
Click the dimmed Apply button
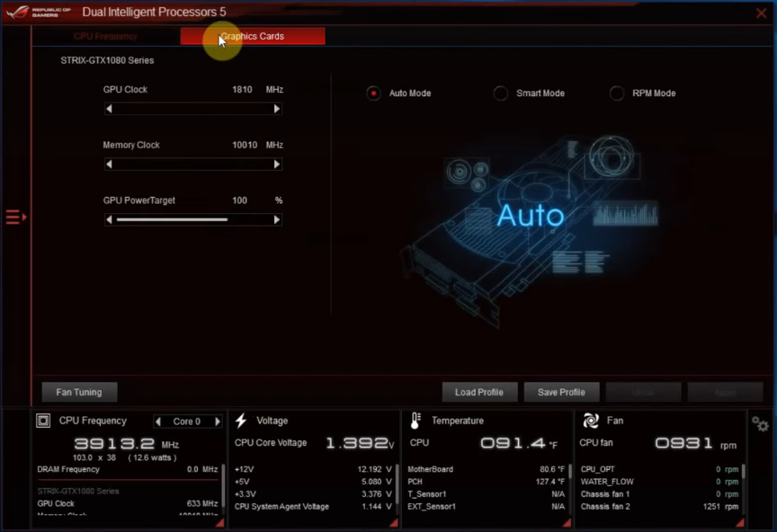(x=725, y=393)
